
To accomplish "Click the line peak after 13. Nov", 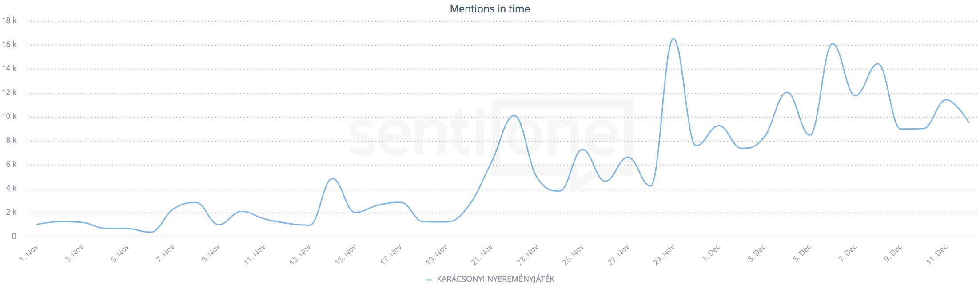I will (332, 178).
